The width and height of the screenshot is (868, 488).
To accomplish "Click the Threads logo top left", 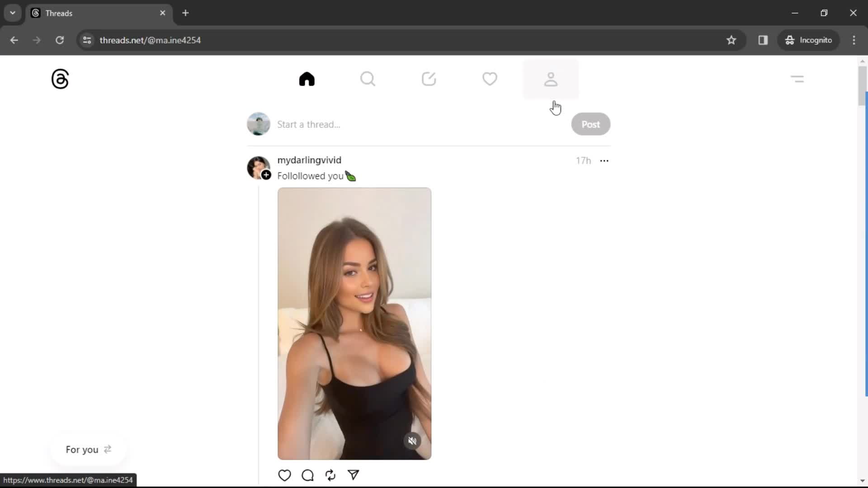I will [60, 78].
